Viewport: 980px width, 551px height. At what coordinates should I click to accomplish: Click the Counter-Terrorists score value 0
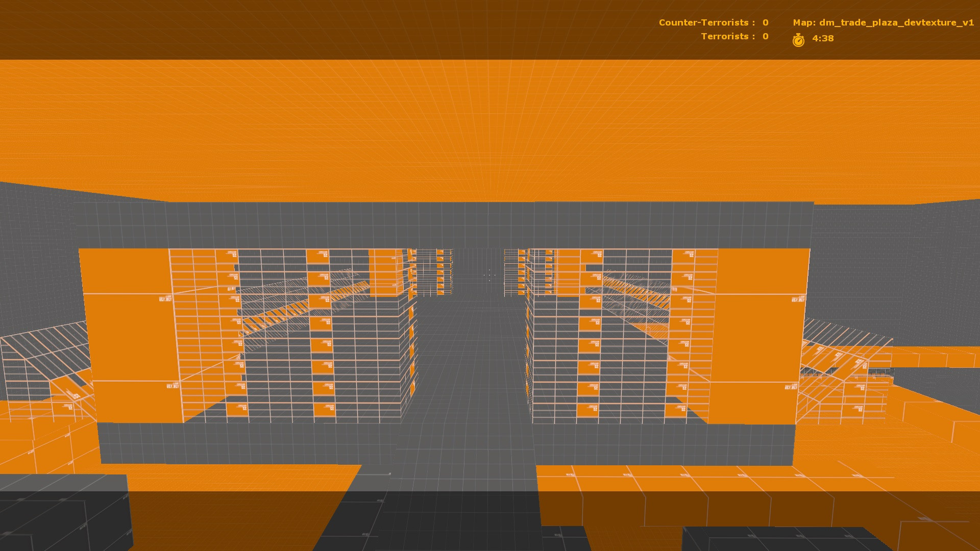click(x=765, y=22)
